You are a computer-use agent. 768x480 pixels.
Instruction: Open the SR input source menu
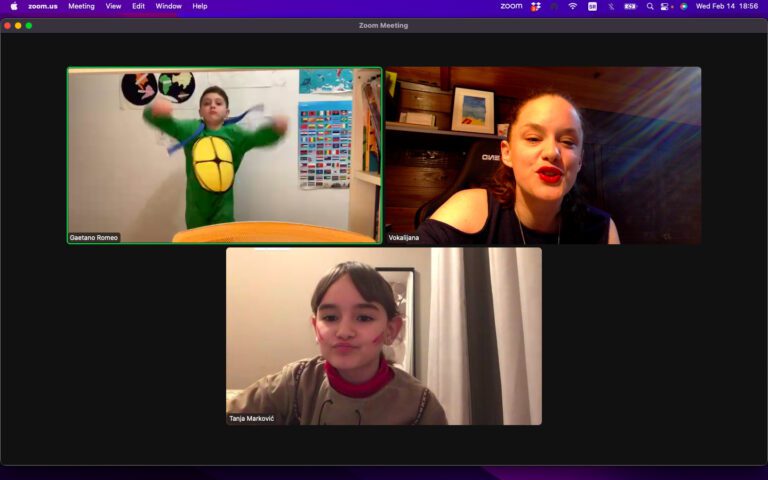click(x=592, y=6)
